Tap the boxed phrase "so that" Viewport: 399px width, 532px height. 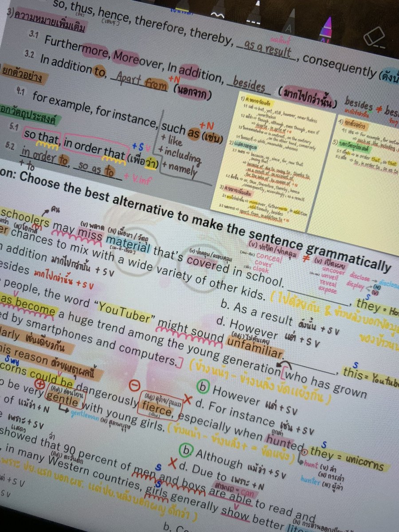click(42, 136)
